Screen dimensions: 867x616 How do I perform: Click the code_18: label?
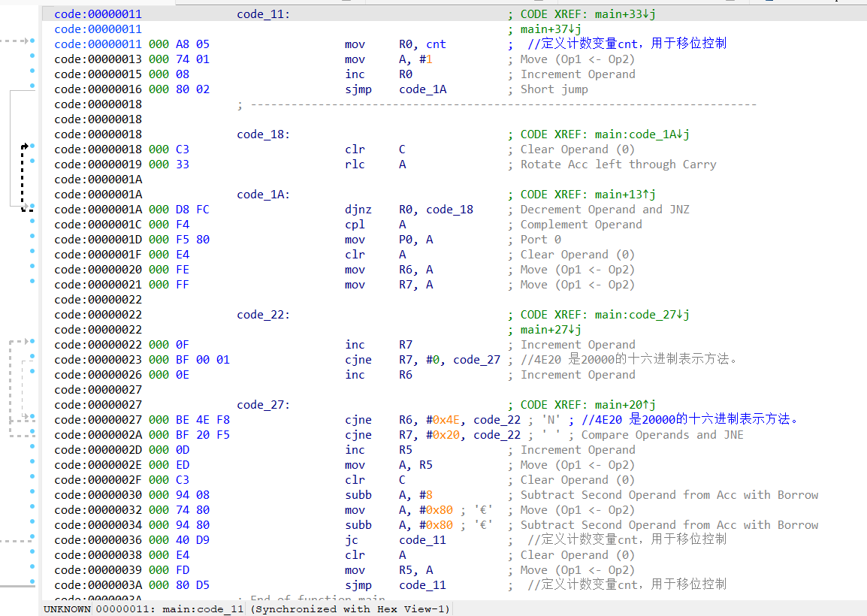[263, 134]
